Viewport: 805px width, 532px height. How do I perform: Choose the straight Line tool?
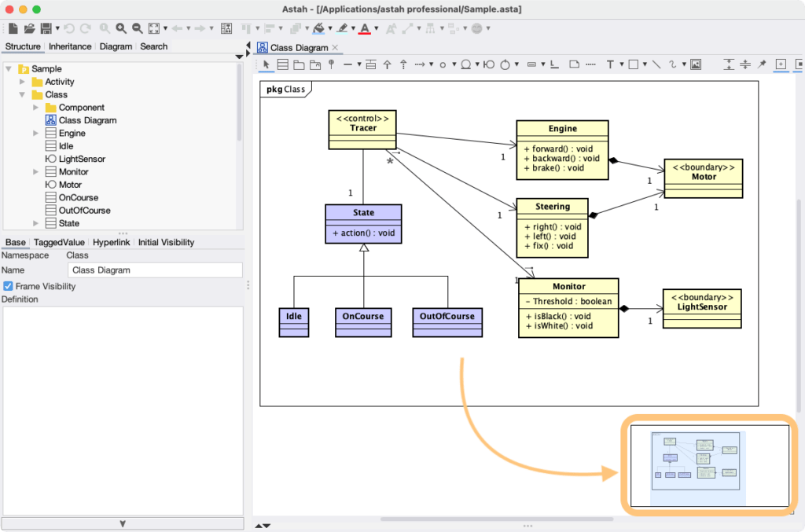(656, 64)
